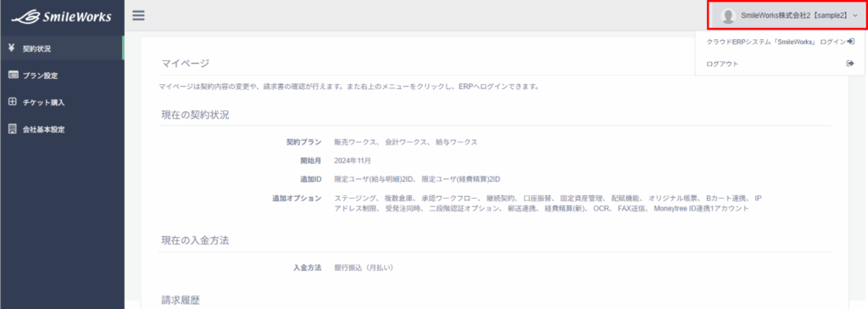Click the 追加オプション label

point(297,198)
